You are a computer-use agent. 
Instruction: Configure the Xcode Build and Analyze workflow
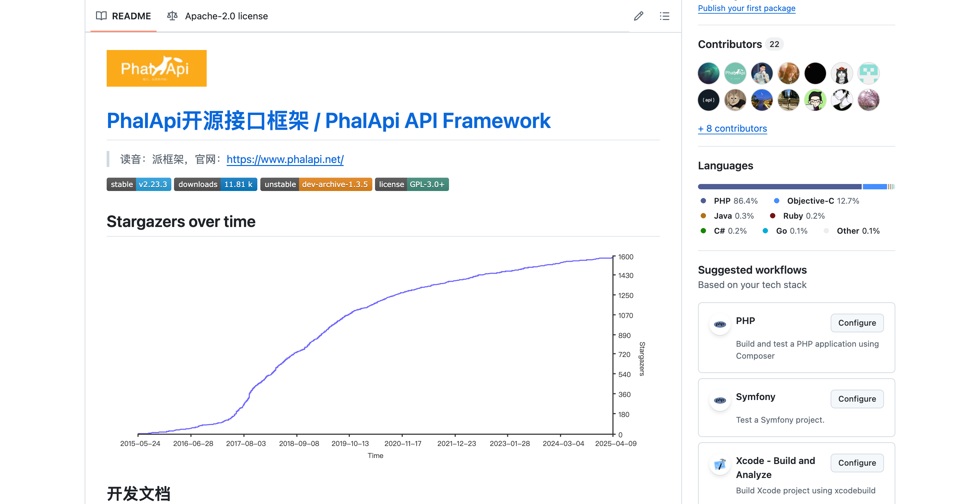click(856, 463)
